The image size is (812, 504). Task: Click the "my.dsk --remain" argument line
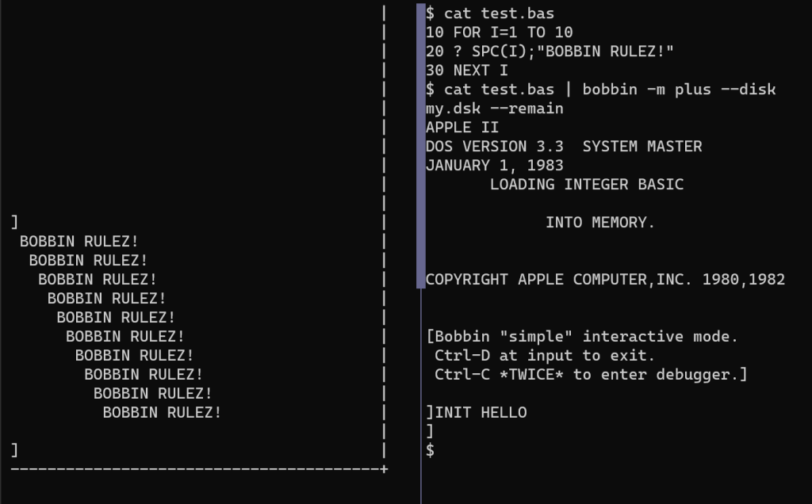494,109
